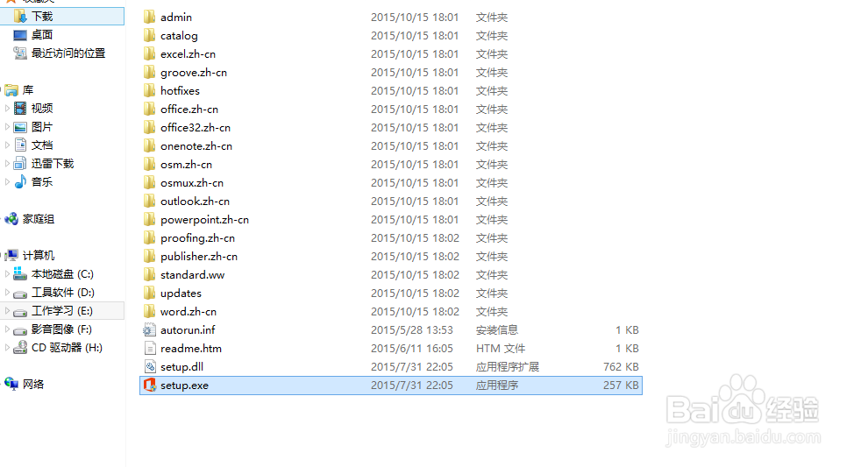Click the 257 KB size of setup.exe
Viewport: 868px width, 467px height.
pos(621,386)
